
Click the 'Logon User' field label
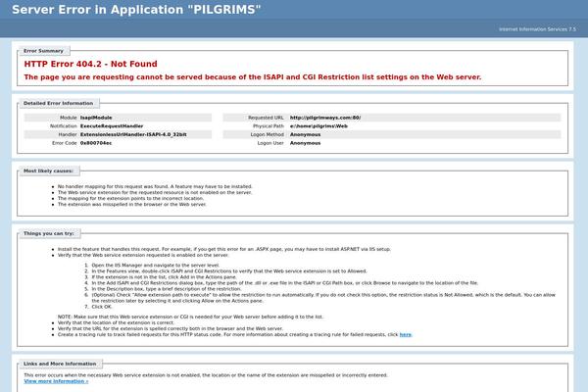[270, 143]
